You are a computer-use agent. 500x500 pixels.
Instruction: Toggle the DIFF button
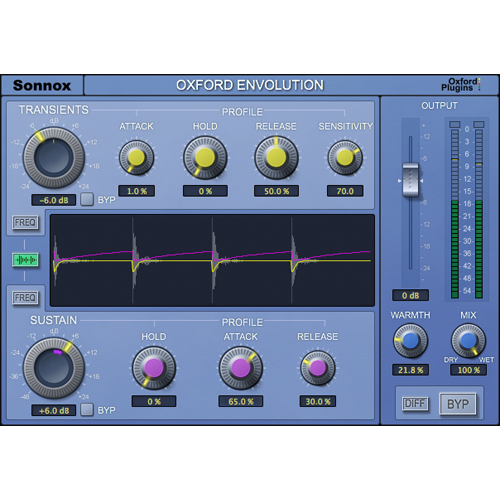point(415,404)
